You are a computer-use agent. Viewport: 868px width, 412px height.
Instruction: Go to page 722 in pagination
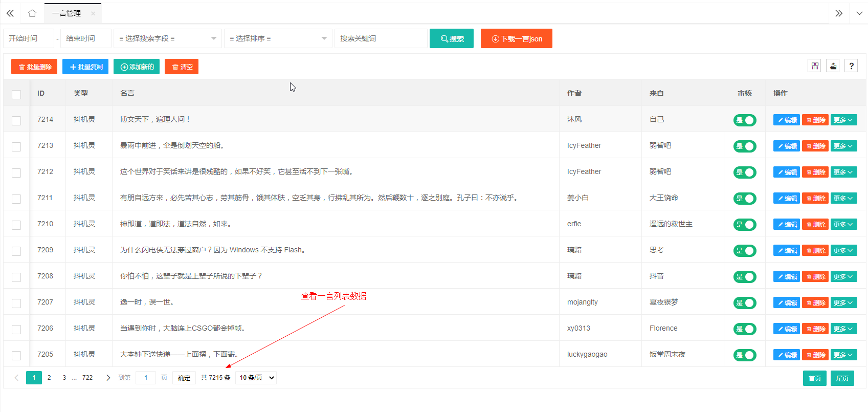click(x=87, y=378)
